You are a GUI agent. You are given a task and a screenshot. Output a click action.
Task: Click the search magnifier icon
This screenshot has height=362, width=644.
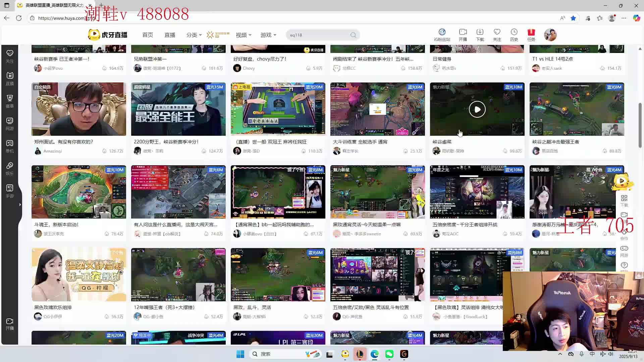(x=353, y=35)
